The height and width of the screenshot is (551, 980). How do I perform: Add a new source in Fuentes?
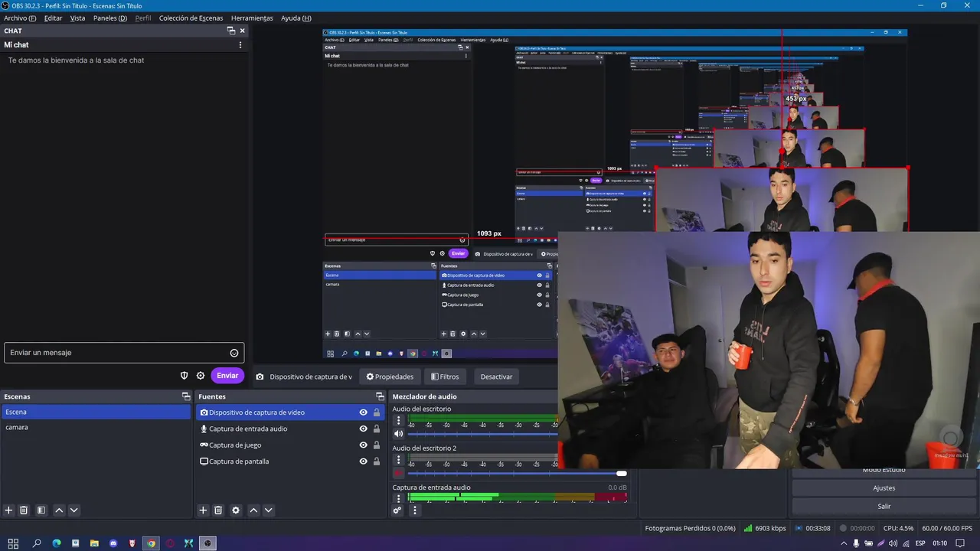pos(203,510)
